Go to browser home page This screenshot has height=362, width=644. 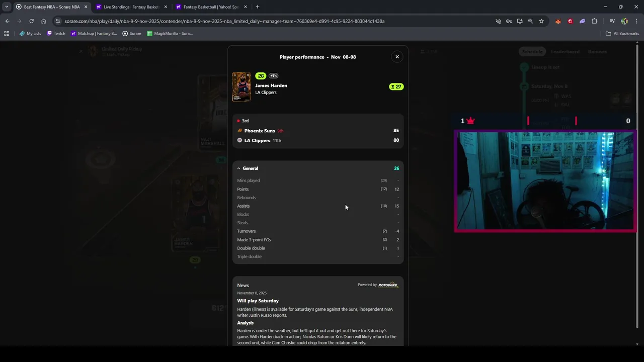tap(44, 21)
